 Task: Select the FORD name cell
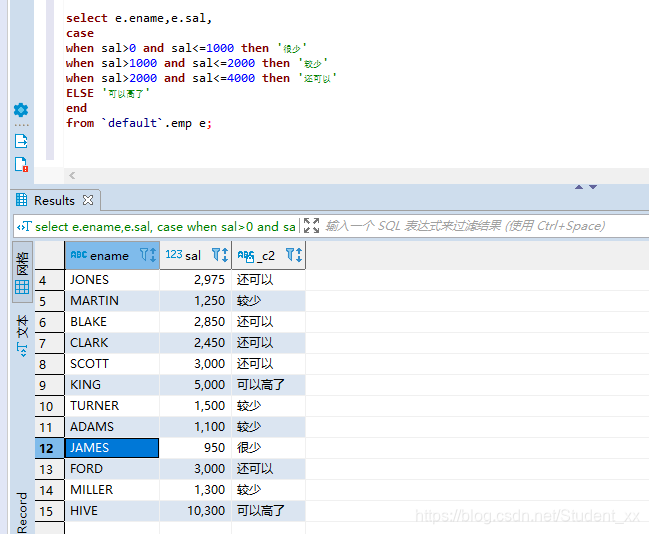point(112,469)
